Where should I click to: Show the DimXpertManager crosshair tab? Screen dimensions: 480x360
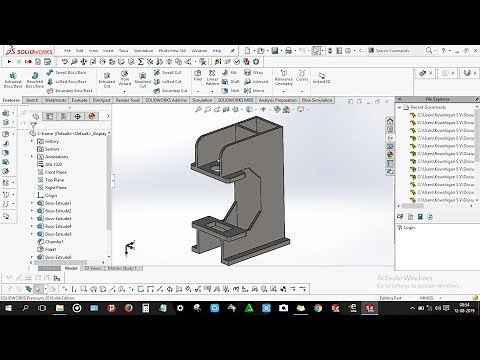pyautogui.click(x=77, y=116)
